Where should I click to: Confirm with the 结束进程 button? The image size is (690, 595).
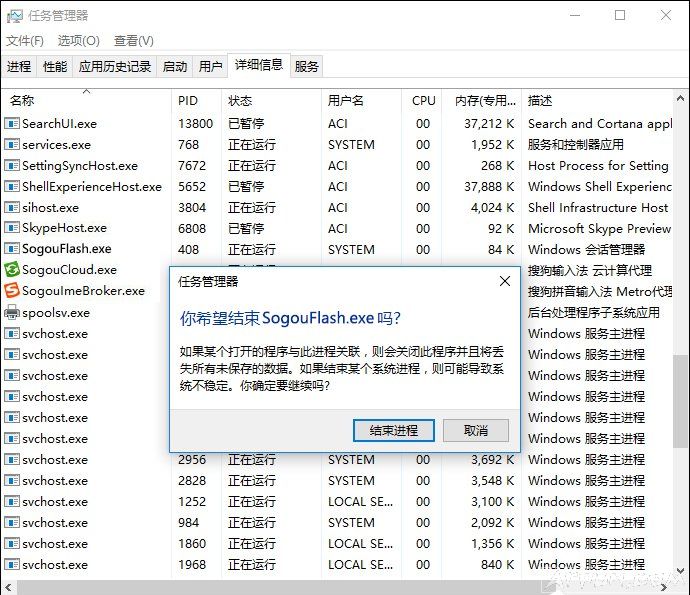click(x=393, y=430)
